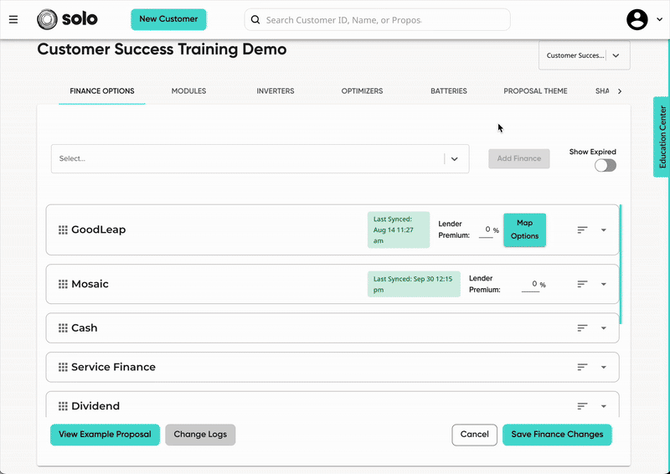Screen dimensions: 670x474
Task: Open the user profile avatar menu
Action: [637, 20]
